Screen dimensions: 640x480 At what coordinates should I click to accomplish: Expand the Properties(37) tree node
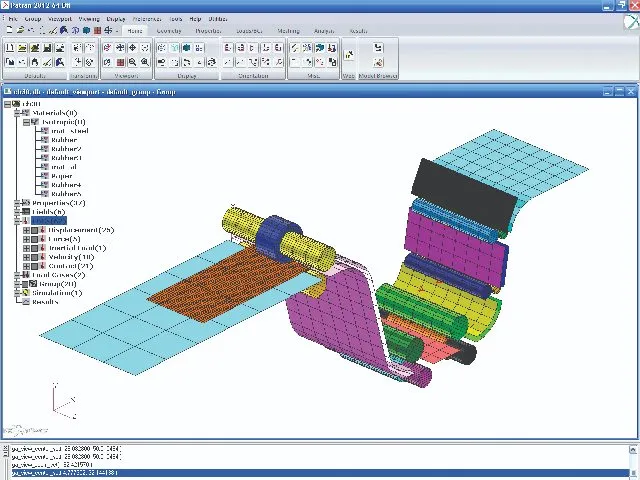point(16,203)
